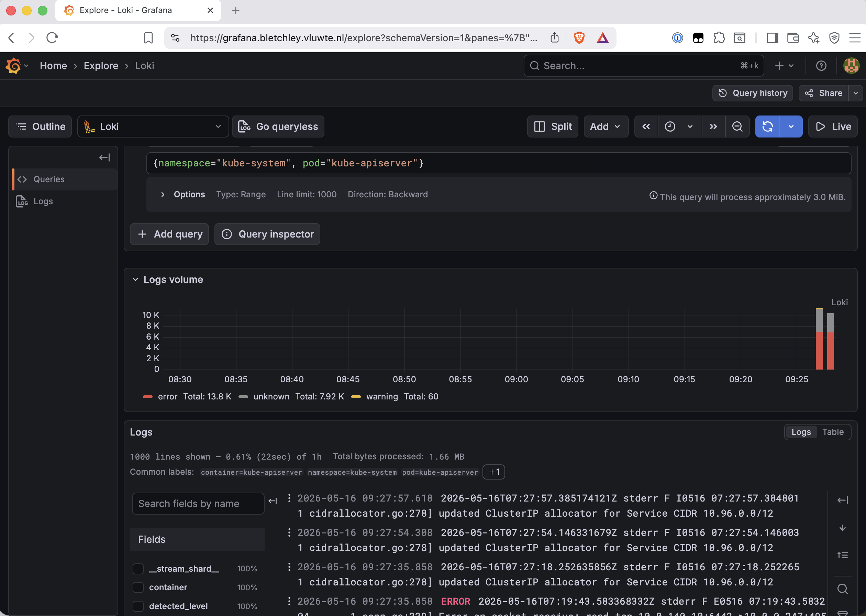The image size is (866, 616).
Task: Open the log line menu for 09:27:54.308
Action: (x=289, y=532)
